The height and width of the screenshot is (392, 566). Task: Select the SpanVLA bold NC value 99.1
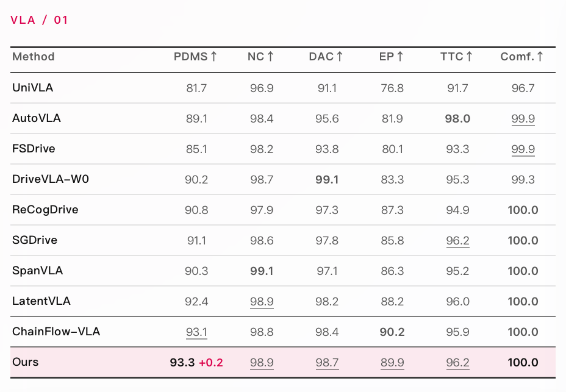point(262,271)
